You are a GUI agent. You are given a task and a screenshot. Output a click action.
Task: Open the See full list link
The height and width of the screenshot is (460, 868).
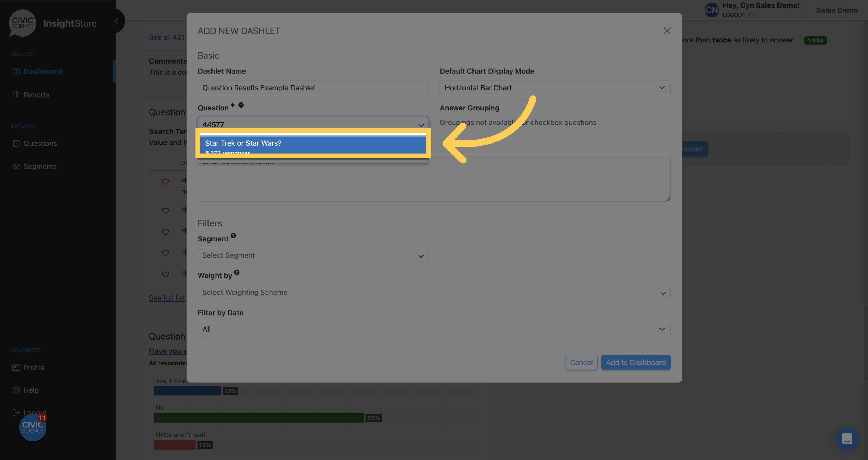tap(167, 298)
